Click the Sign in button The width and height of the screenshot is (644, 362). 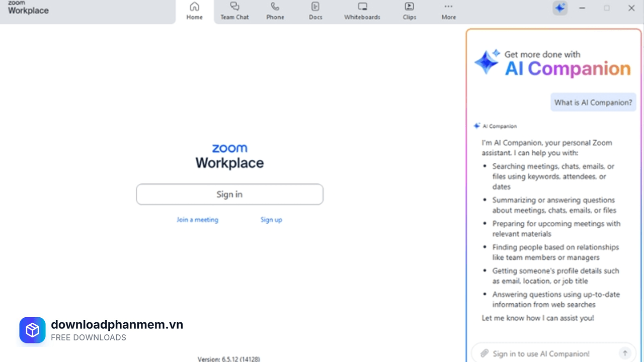click(229, 194)
